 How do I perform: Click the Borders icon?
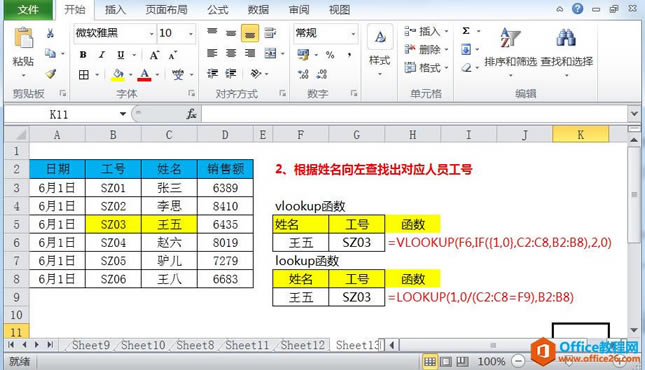[84, 74]
